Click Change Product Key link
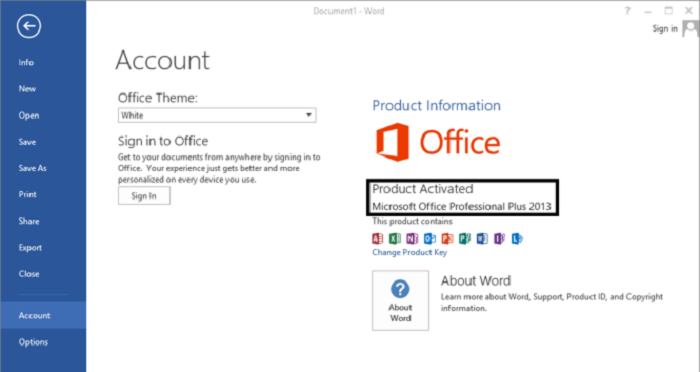The image size is (700, 372). [x=409, y=252]
